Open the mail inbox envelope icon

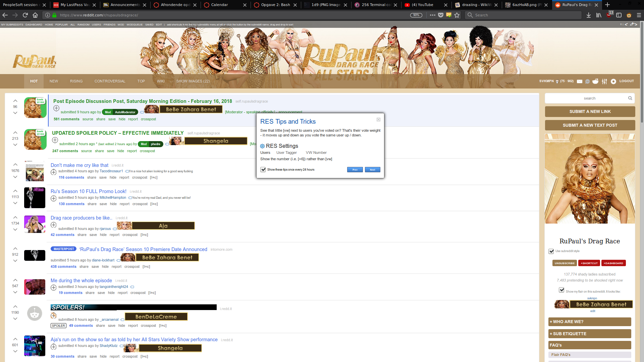coord(580,81)
